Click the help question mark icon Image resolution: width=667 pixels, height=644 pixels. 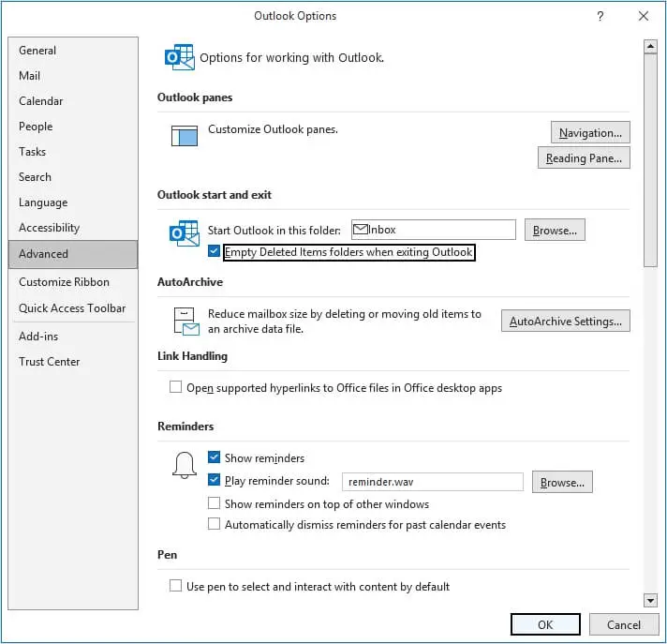tap(600, 16)
